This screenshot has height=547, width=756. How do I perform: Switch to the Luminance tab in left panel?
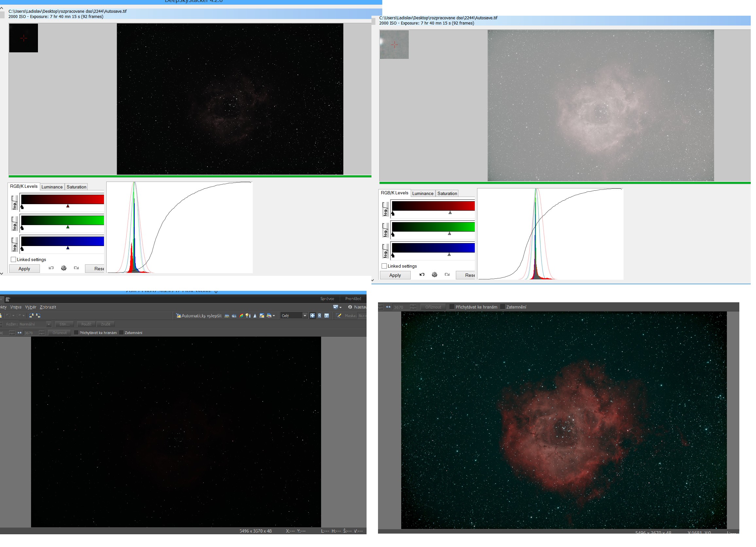(x=52, y=187)
